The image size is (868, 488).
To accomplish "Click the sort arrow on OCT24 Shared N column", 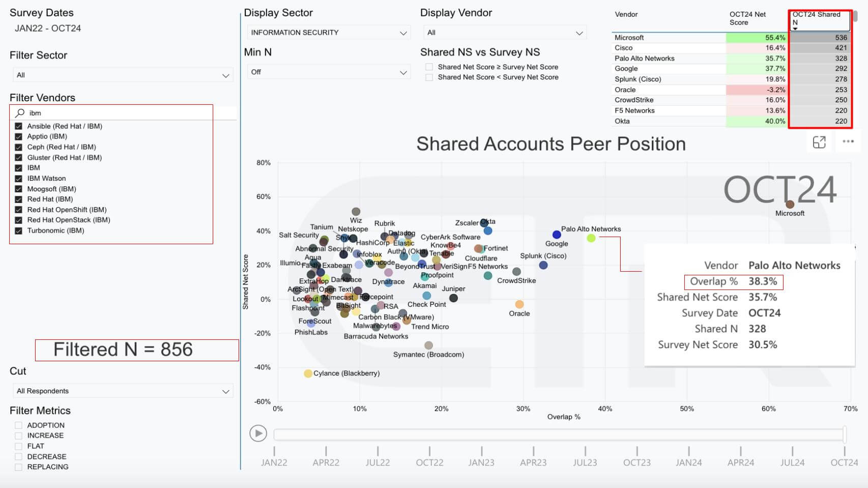I will click(796, 30).
